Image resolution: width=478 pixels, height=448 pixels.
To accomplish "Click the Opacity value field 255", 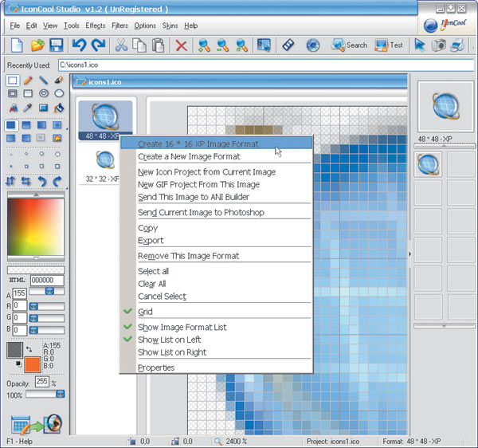I will (41, 381).
